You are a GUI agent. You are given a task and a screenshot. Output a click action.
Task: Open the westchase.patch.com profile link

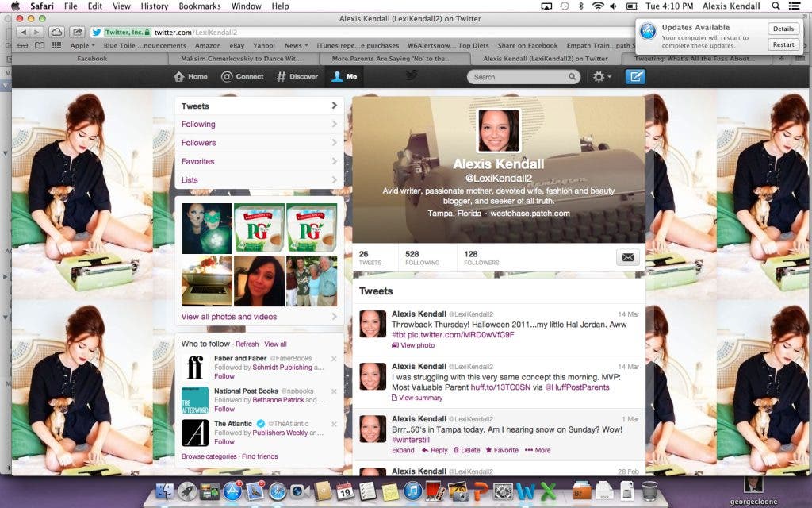click(x=530, y=214)
